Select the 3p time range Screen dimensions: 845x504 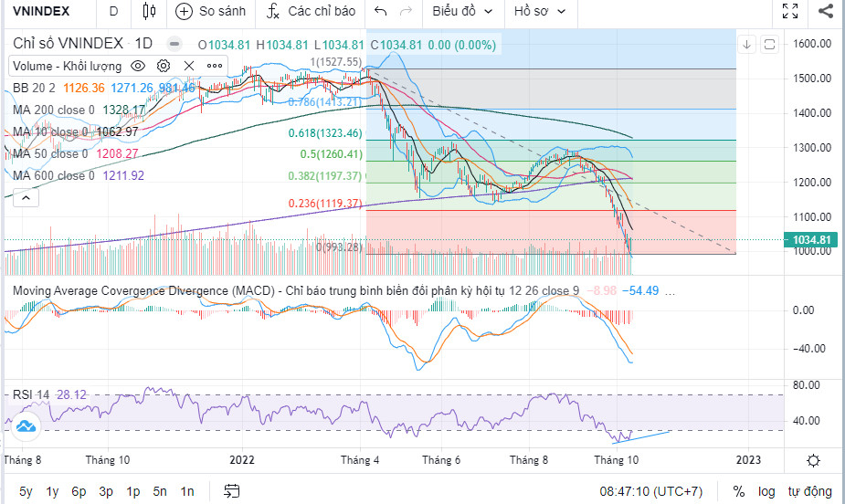click(x=106, y=491)
